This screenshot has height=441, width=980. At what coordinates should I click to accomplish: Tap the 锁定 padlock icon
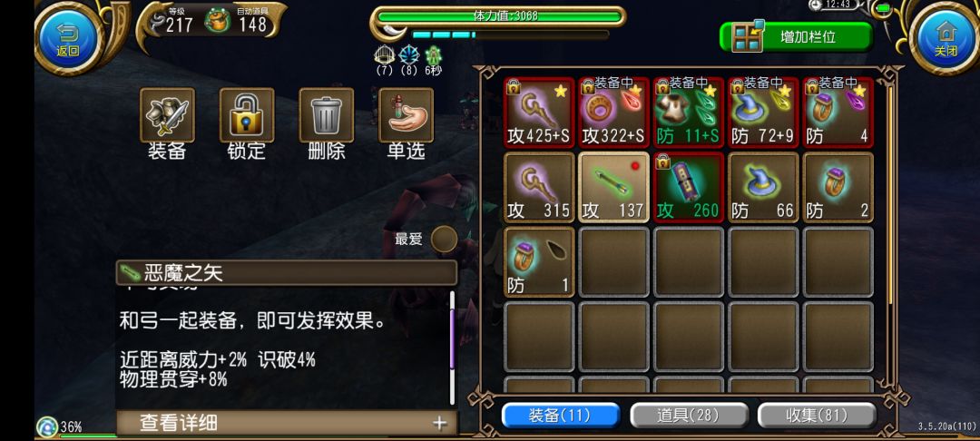coord(246,115)
